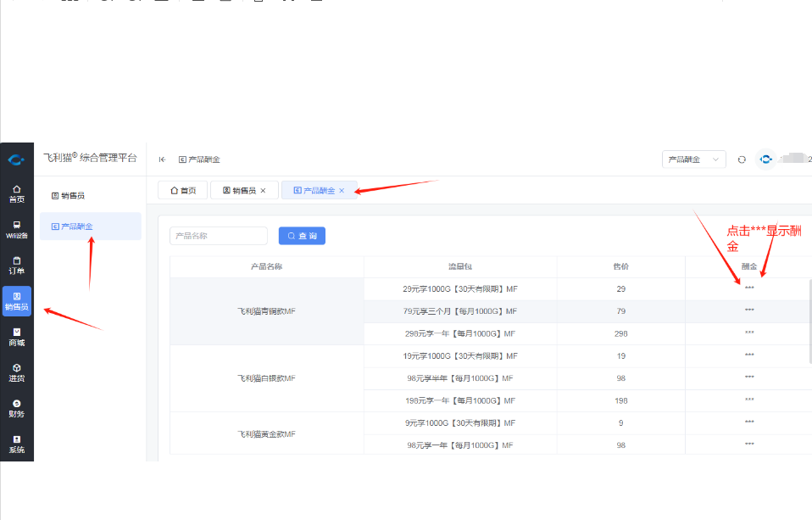Select 销售员 in the submenu panel

pos(73,196)
